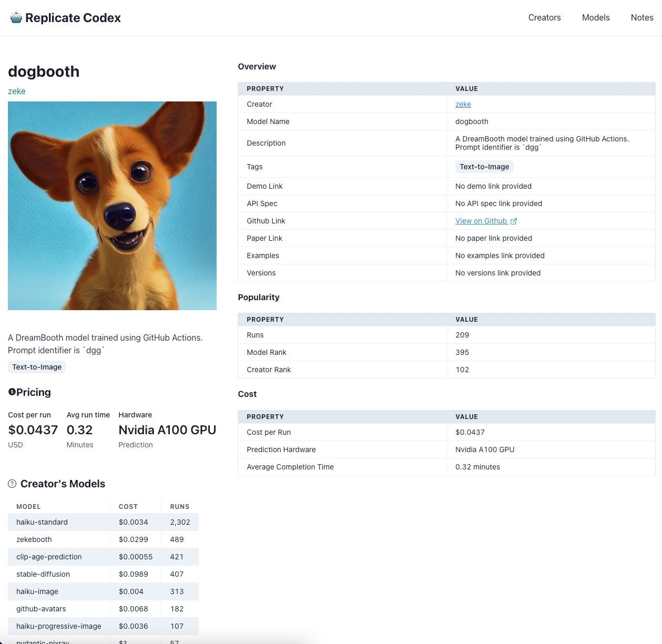Select the zekebooth model entry
The height and width of the screenshot is (644, 662).
coord(34,539)
